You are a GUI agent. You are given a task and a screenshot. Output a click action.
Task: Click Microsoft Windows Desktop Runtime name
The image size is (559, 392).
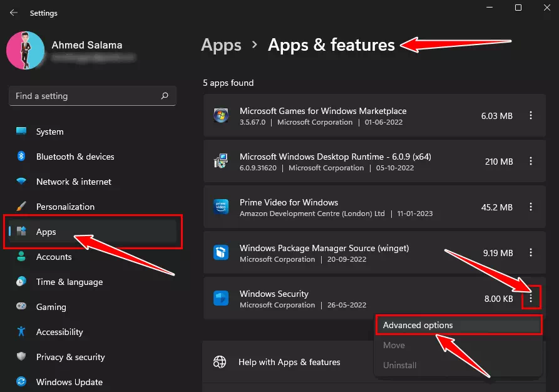(336, 157)
